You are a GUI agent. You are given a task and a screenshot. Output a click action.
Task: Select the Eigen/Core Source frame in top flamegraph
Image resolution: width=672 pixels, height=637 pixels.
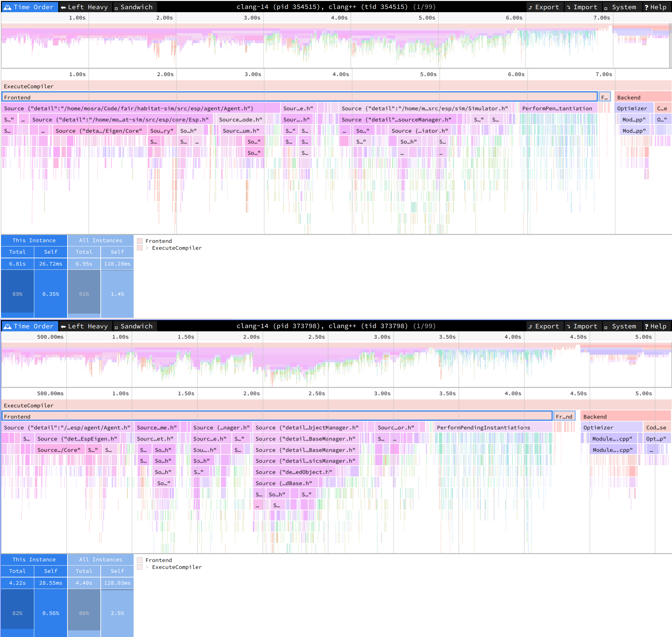(99, 131)
